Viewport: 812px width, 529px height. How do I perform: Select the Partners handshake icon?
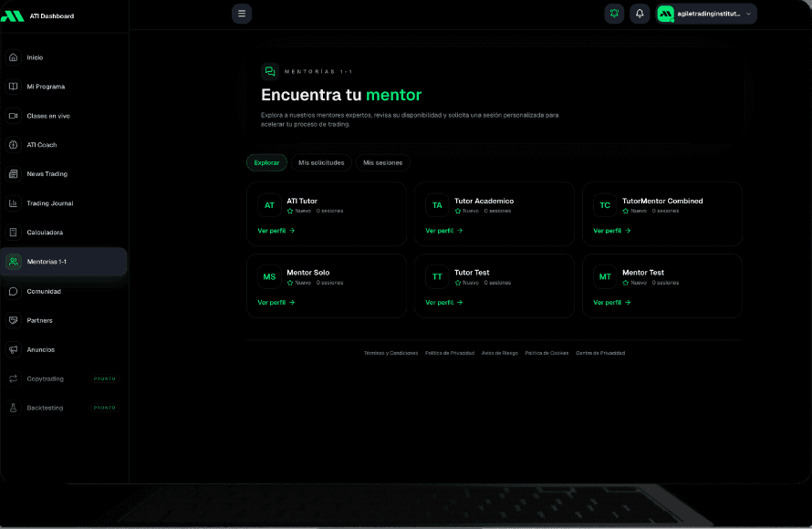[x=14, y=320]
